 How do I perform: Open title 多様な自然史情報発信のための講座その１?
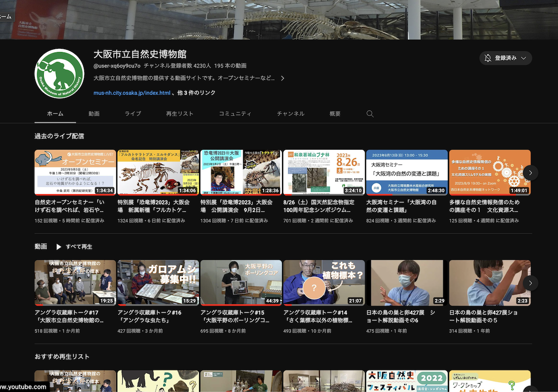pos(485,206)
